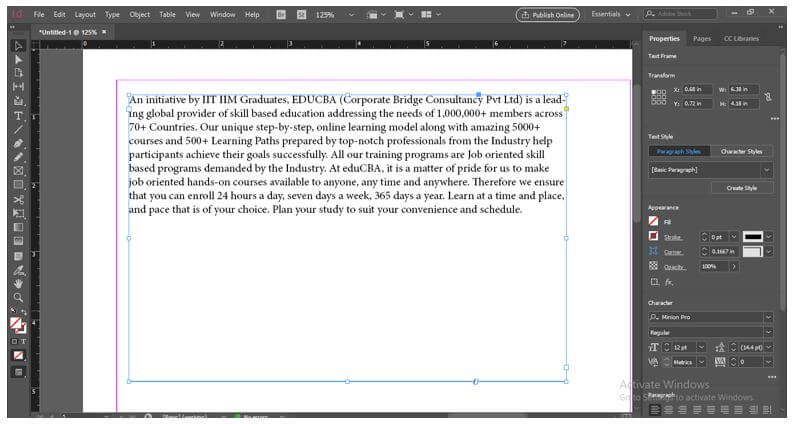Viewport: 799px width, 424px height.
Task: Select the Note tool
Action: (x=18, y=256)
